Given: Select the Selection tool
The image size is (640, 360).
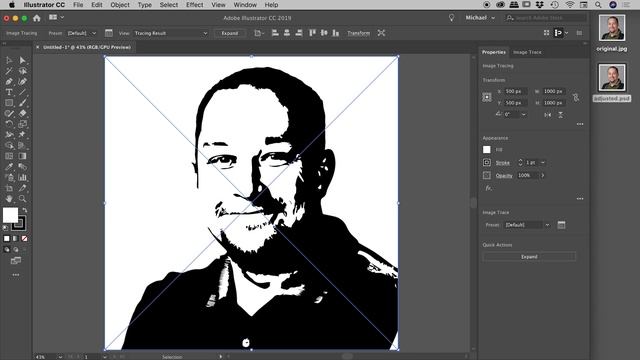Looking at the screenshot, I should tap(9, 60).
